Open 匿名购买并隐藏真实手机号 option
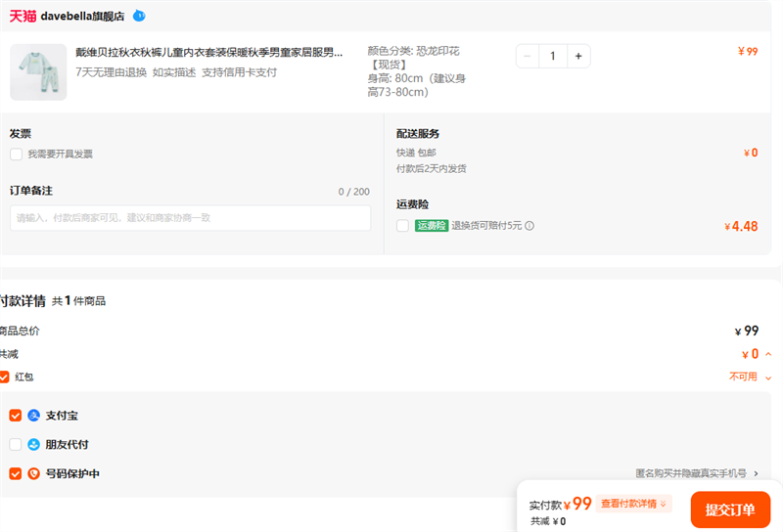The image size is (783, 532). tap(695, 473)
